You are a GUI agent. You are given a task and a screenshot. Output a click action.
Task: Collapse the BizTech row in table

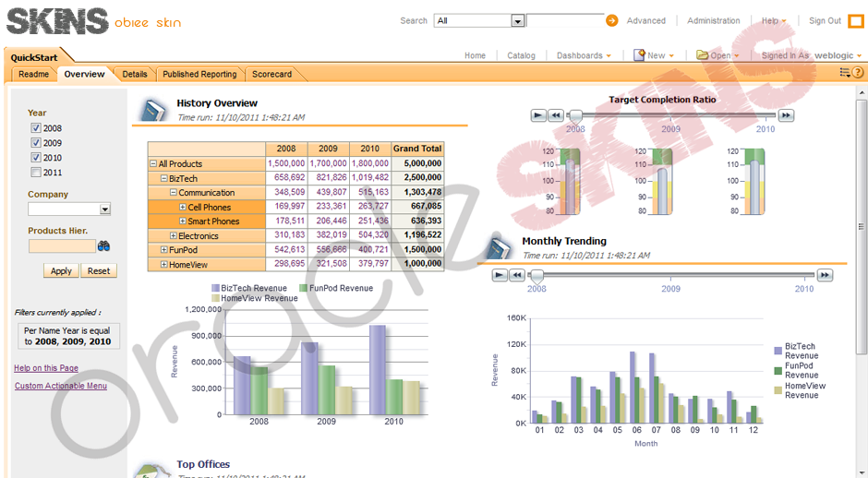[x=163, y=179]
